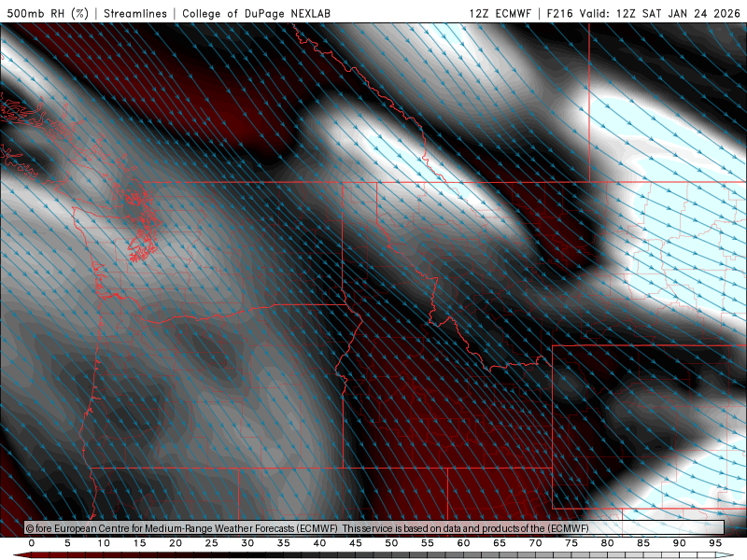Click 'F216' forecast hour text
The image size is (747, 560).
(x=559, y=13)
